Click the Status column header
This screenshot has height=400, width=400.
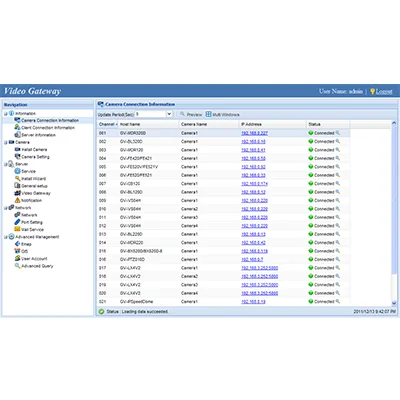pos(328,124)
